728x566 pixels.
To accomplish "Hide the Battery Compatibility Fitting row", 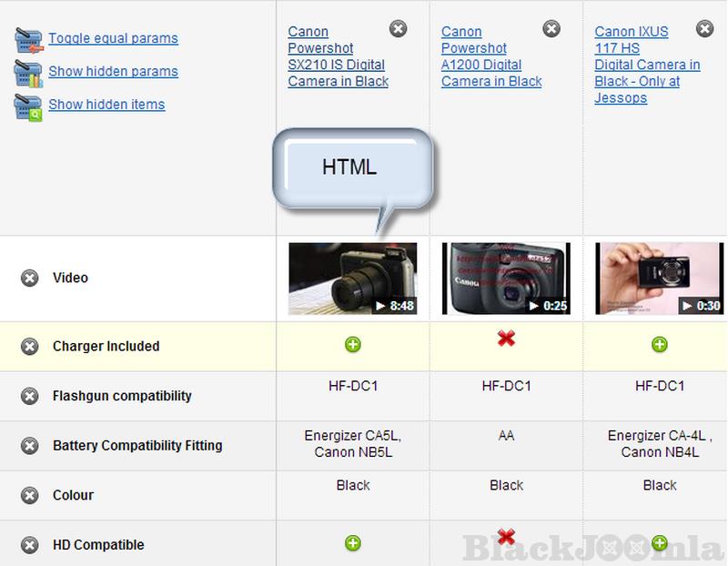I will point(30,446).
